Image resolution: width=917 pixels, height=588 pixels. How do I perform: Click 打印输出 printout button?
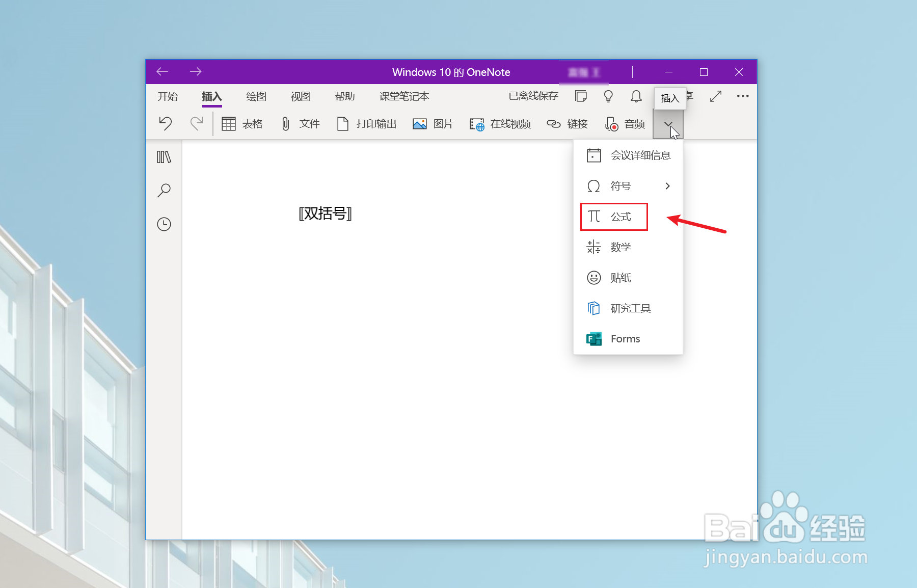point(367,124)
